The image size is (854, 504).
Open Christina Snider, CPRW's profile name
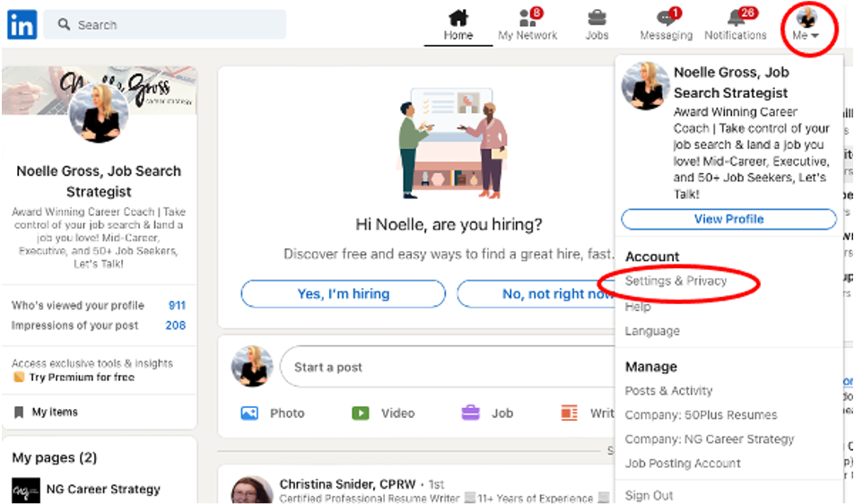[347, 484]
